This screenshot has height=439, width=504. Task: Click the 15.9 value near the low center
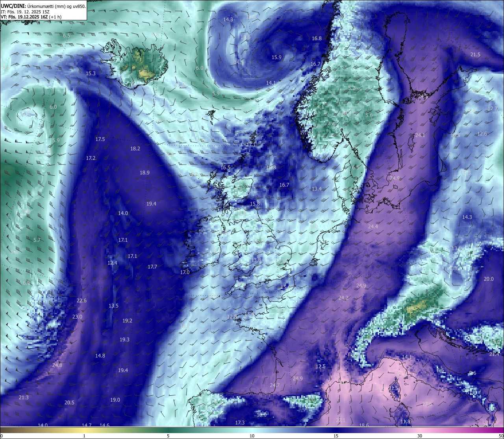point(277,57)
